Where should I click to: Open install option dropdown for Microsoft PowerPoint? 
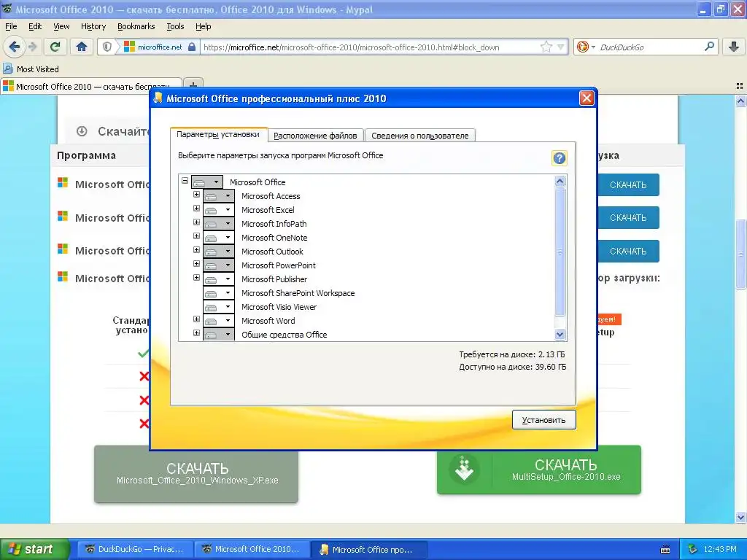[219, 265]
